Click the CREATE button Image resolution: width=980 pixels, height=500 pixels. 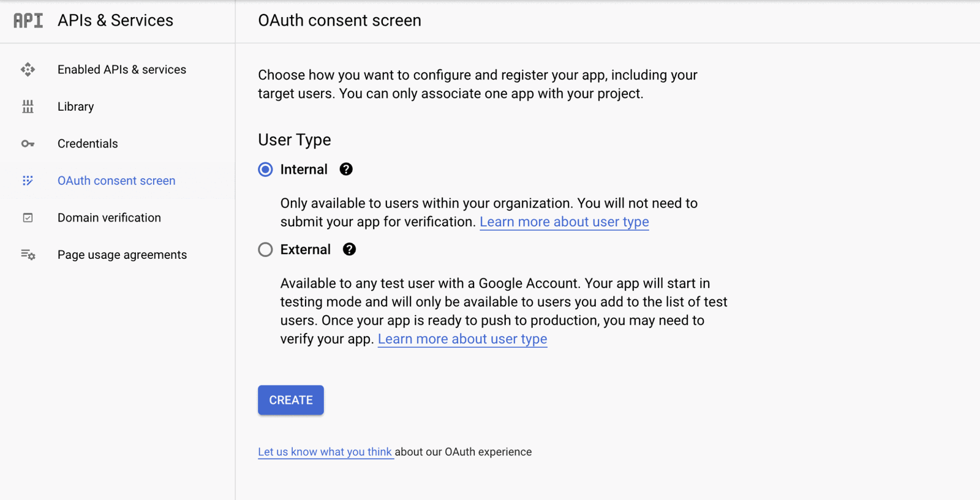click(x=290, y=400)
